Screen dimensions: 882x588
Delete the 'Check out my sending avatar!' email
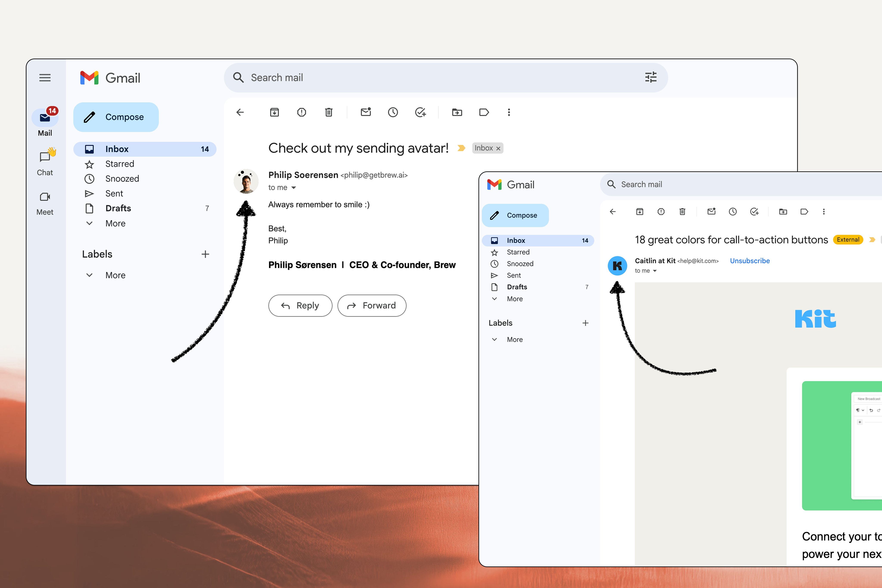pos(329,112)
